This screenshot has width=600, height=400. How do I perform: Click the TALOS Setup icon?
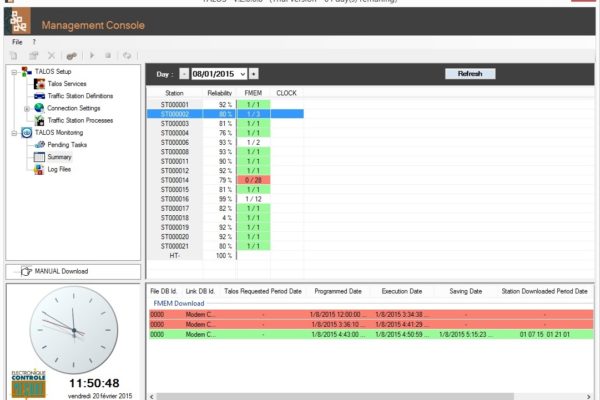click(26, 72)
